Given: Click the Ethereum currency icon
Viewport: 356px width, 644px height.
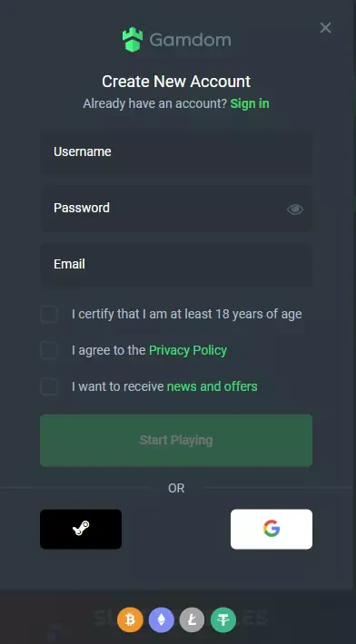Looking at the screenshot, I should 161,620.
